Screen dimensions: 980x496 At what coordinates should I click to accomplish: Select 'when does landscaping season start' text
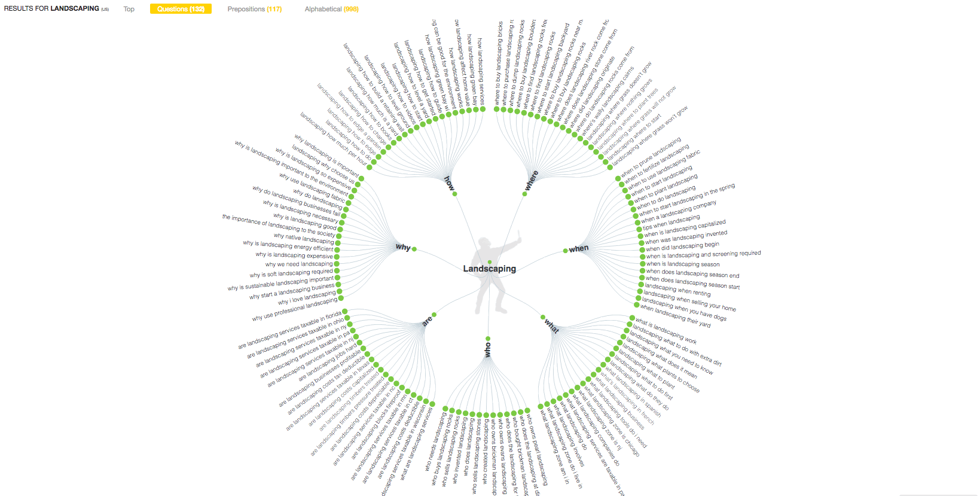[692, 283]
